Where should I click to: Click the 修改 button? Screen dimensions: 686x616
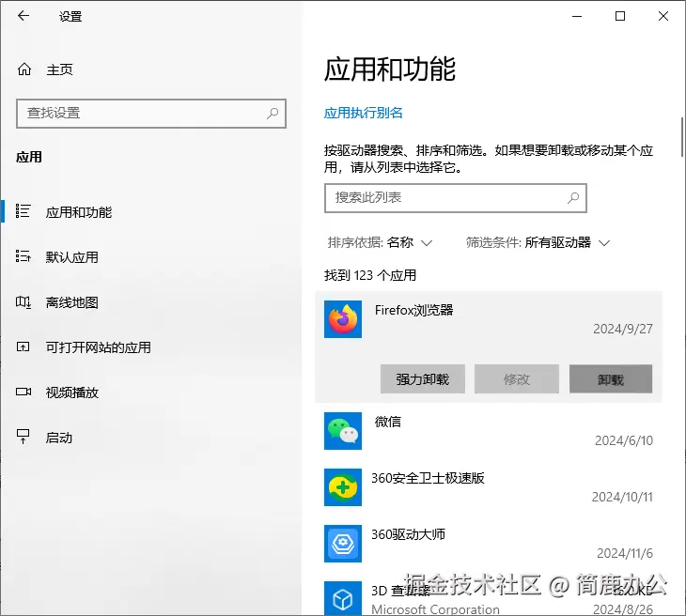[517, 379]
